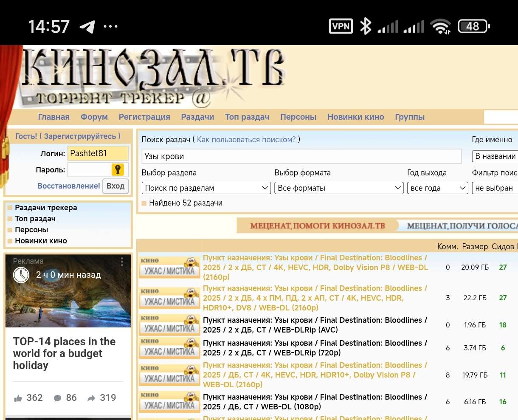
Task: Click the 14:57 clock in status bar
Action: [x=49, y=27]
